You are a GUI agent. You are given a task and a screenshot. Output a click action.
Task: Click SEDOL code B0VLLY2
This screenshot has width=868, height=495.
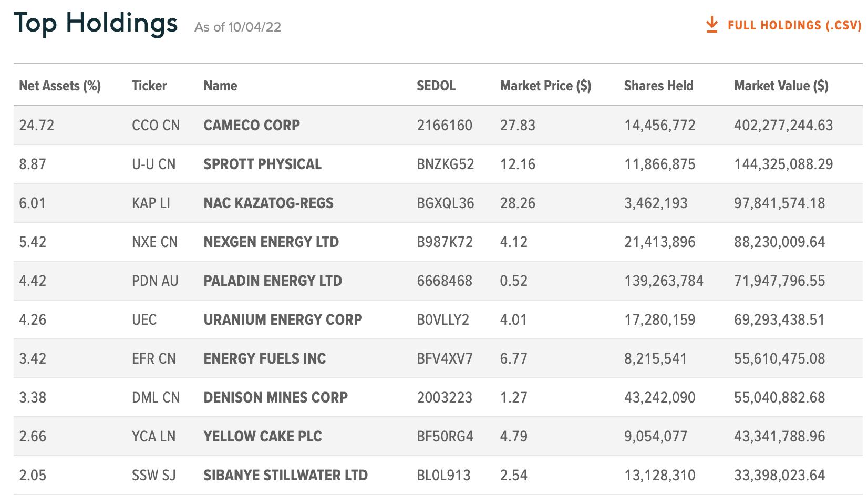click(443, 319)
